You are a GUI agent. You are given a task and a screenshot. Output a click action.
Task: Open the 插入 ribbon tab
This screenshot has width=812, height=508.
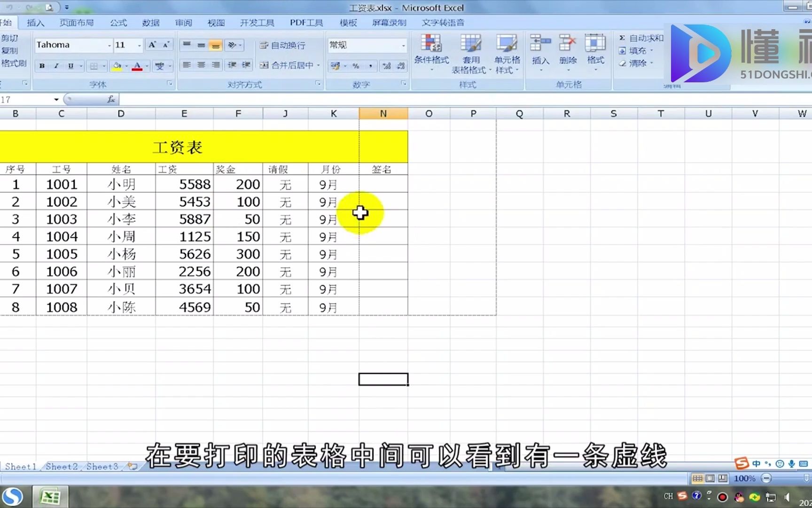pyautogui.click(x=36, y=23)
